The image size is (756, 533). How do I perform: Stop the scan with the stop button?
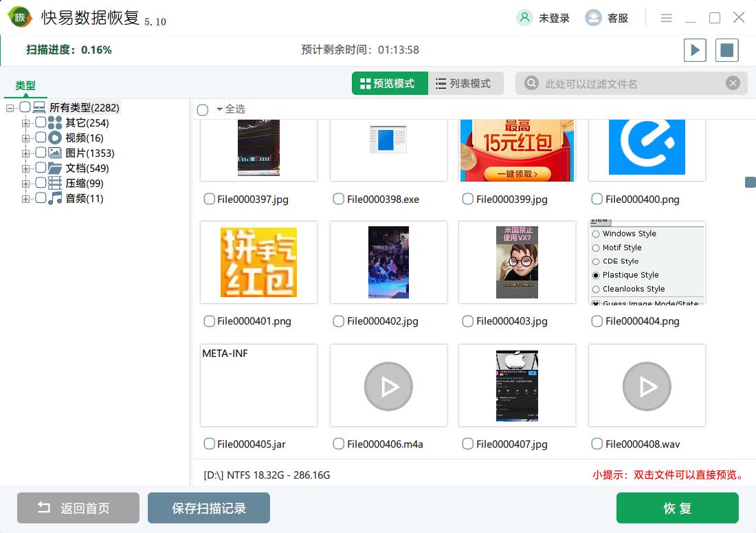pos(726,50)
